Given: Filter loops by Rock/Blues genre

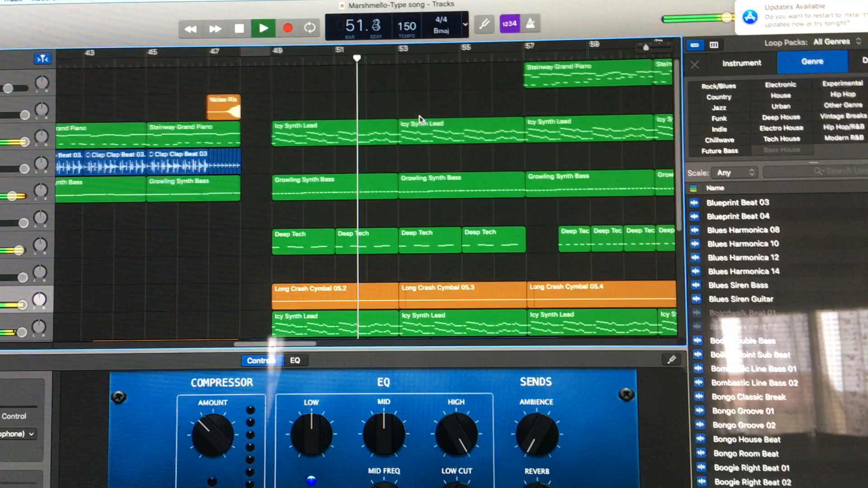Looking at the screenshot, I should click(719, 86).
